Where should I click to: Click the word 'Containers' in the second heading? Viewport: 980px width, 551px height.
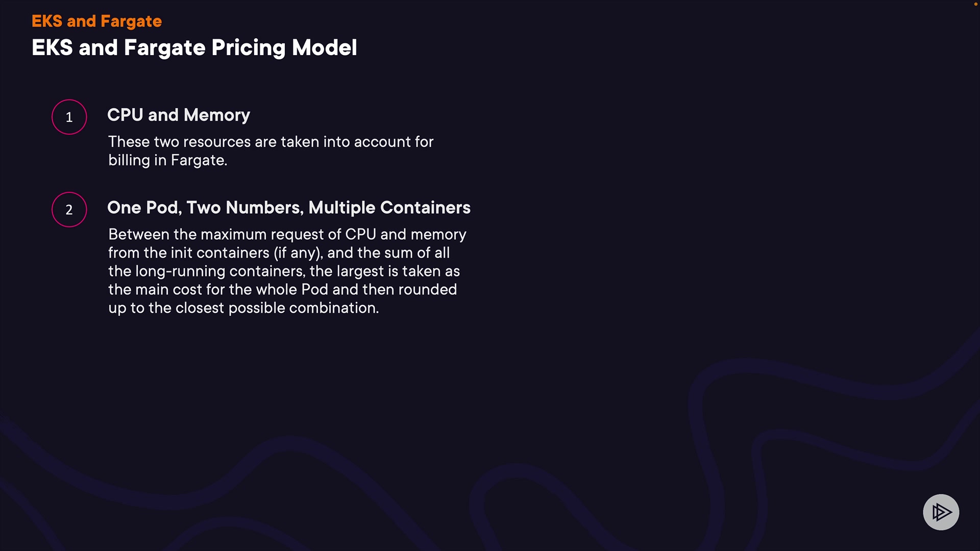(x=425, y=207)
